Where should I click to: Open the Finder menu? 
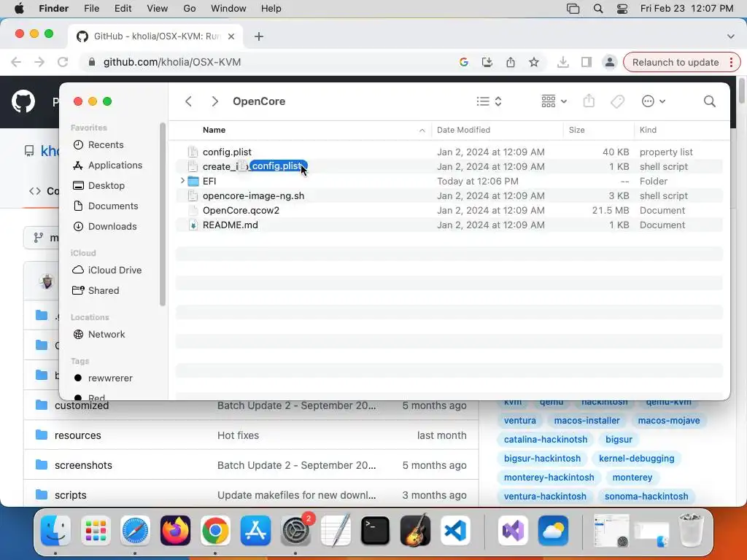click(53, 9)
